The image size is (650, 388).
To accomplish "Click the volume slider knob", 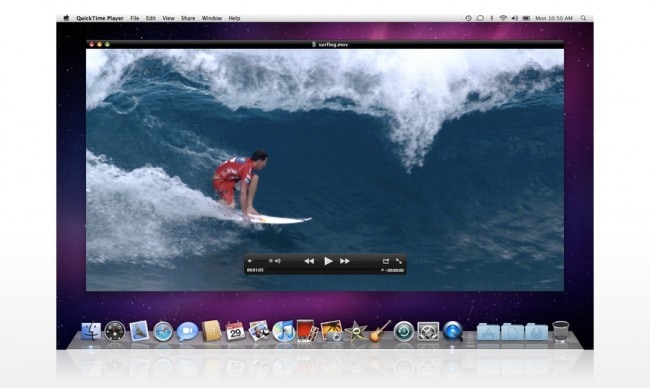I will point(271,261).
